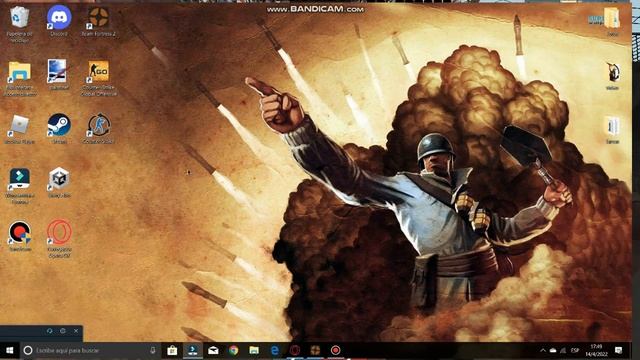Open the Team Fortress 2 taskbar icon
The height and width of the screenshot is (360, 640).
tap(316, 350)
